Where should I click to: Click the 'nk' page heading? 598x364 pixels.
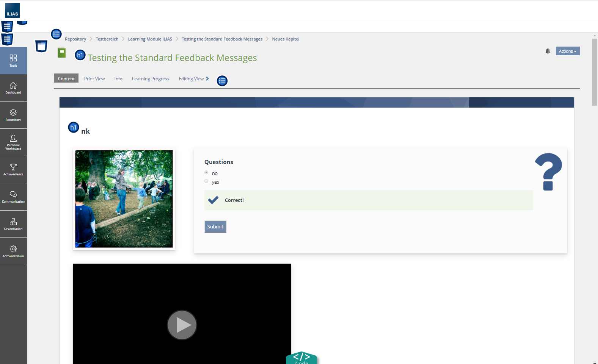[85, 131]
